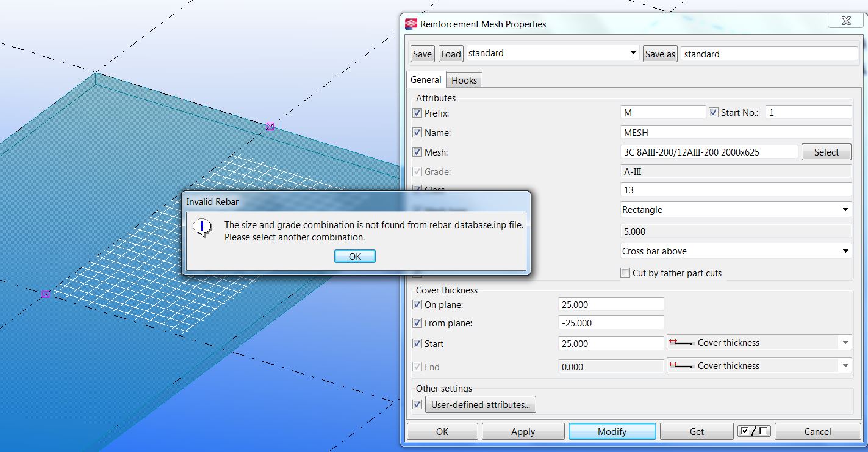Switch to the Hooks tab
This screenshot has width=868, height=452.
coord(464,80)
